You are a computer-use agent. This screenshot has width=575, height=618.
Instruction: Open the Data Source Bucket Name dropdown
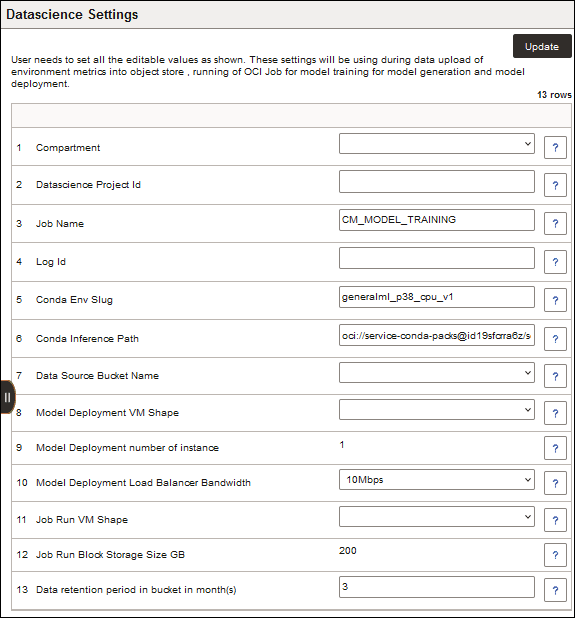(x=437, y=372)
